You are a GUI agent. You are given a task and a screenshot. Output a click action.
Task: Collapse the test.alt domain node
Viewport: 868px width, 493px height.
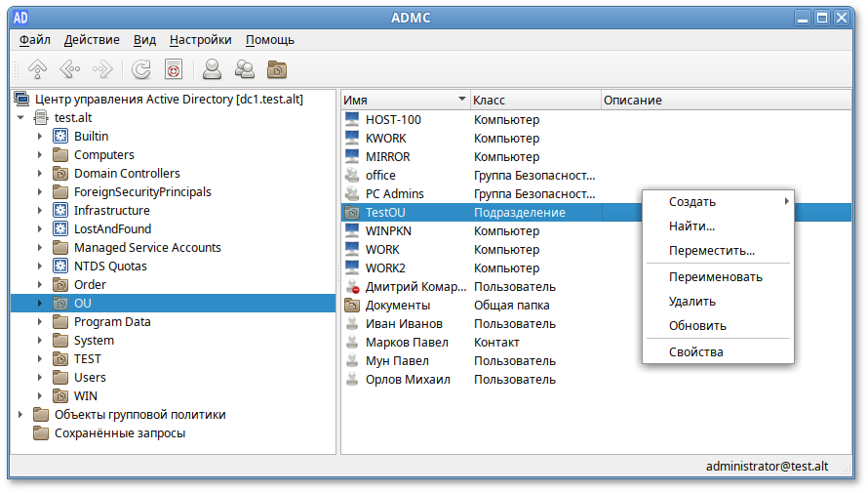point(21,118)
